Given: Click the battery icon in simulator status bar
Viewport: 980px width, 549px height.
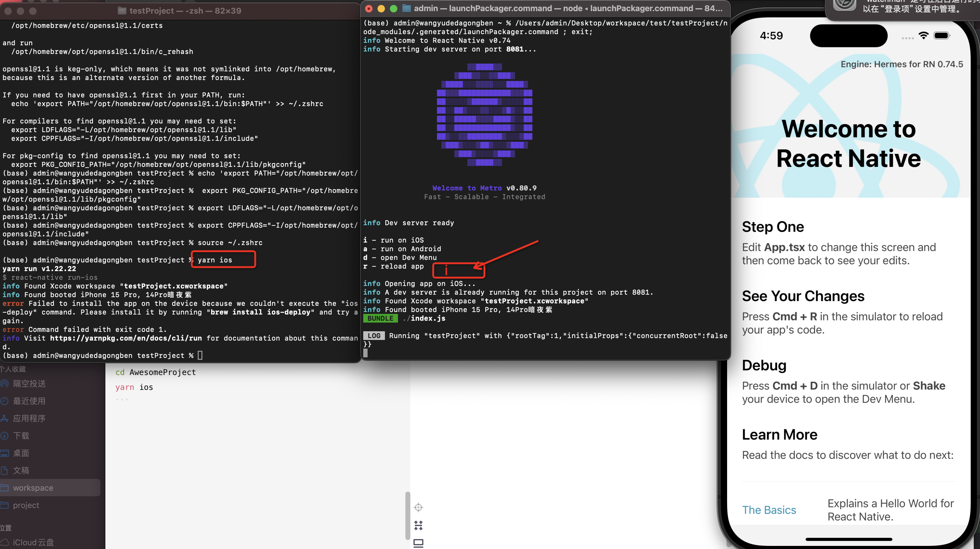Looking at the screenshot, I should point(942,35).
